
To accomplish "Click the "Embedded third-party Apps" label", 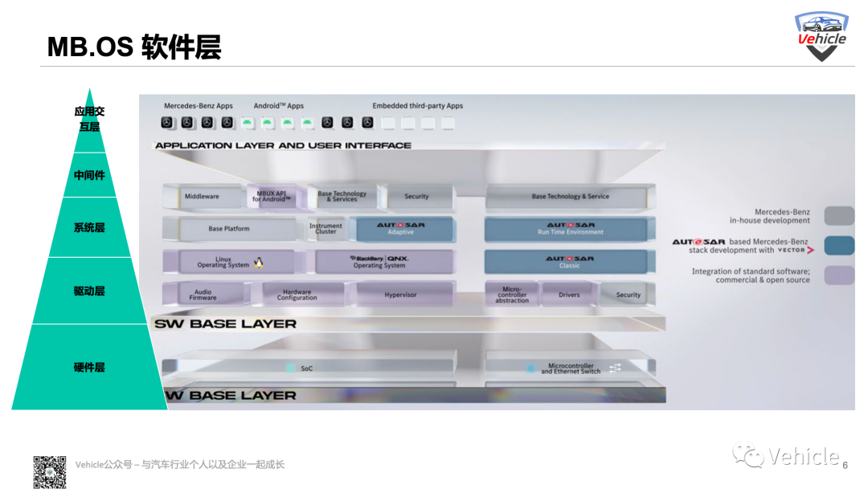I will pyautogui.click(x=417, y=106).
